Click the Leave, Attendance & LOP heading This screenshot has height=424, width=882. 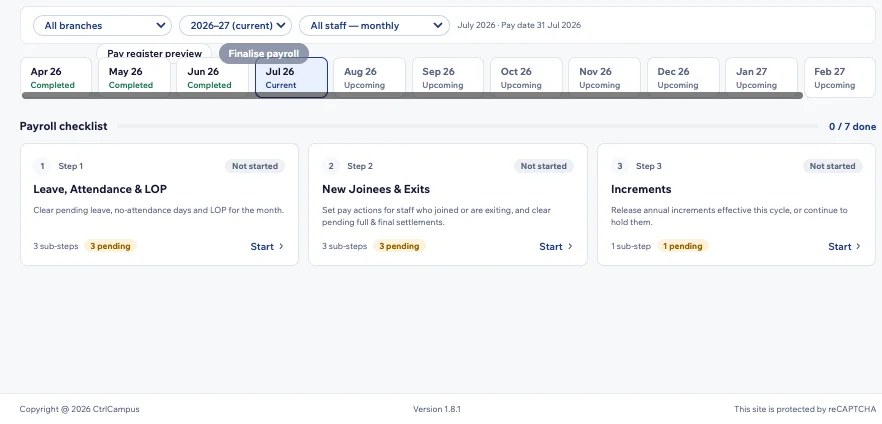coord(100,189)
